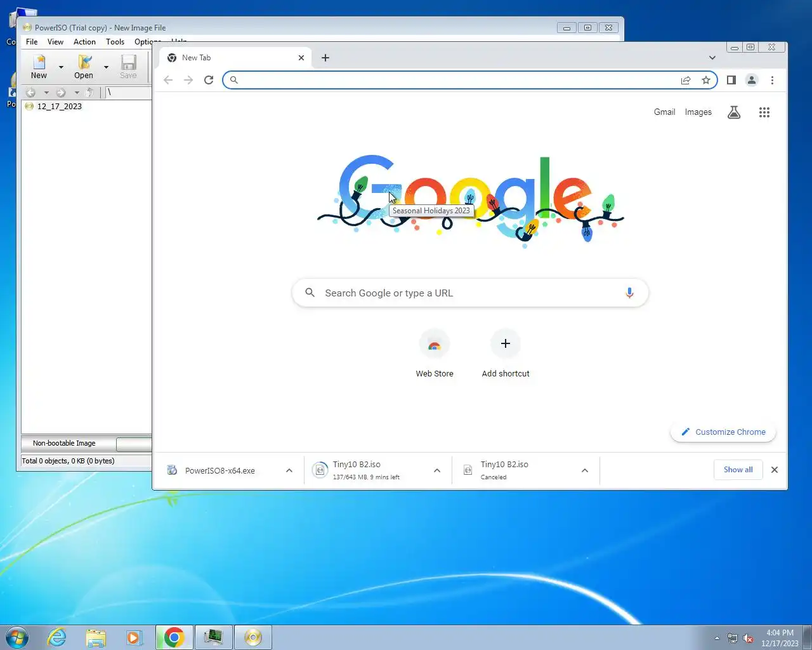
Task: Open PowerISO8-x64.exe download item
Action: coord(219,470)
